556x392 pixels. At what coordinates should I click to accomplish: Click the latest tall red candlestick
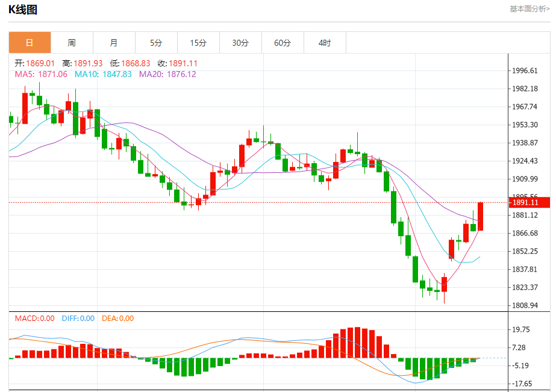pos(481,216)
